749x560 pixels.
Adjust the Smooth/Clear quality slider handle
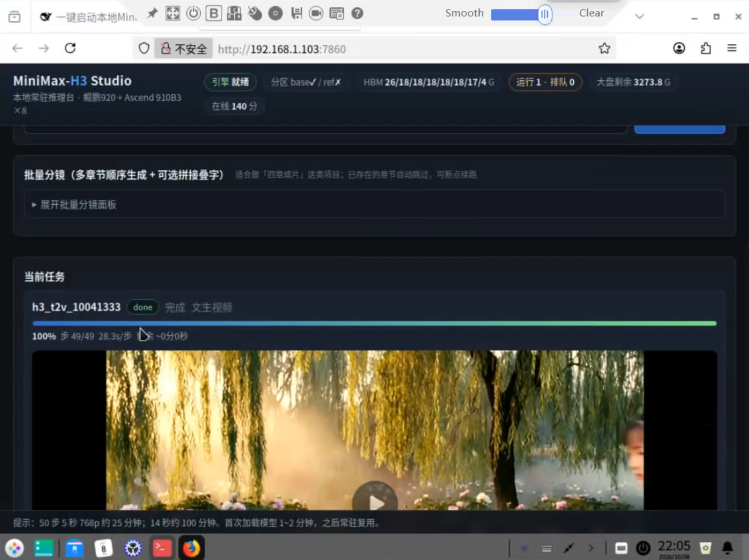(x=545, y=14)
